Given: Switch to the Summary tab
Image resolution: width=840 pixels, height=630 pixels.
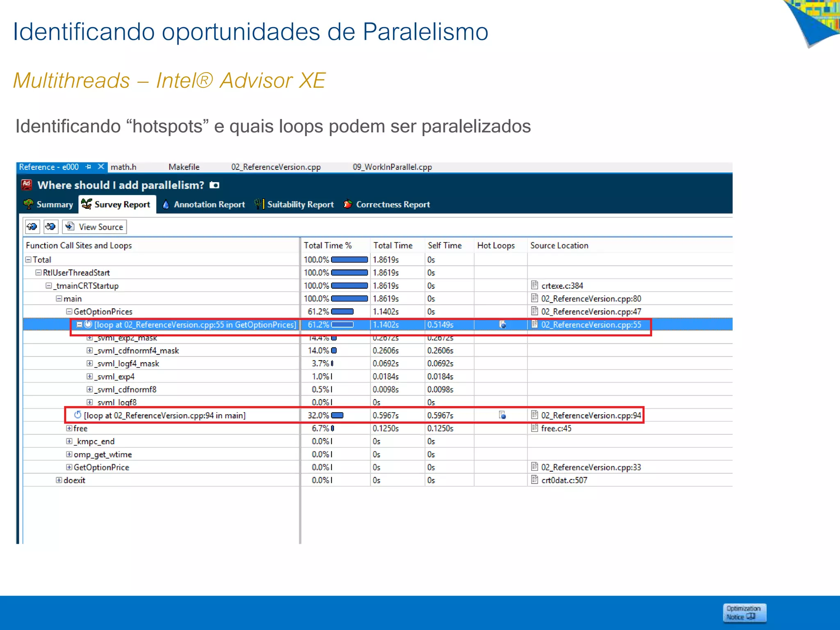Looking at the screenshot, I should click(x=48, y=204).
